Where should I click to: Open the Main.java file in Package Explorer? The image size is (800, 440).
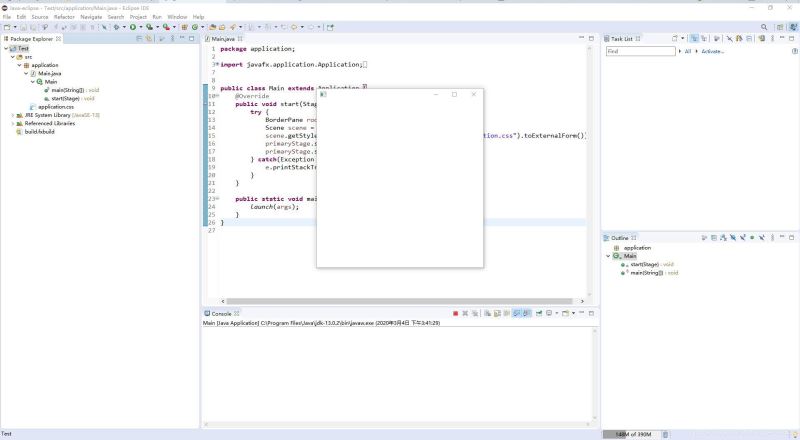[x=49, y=73]
